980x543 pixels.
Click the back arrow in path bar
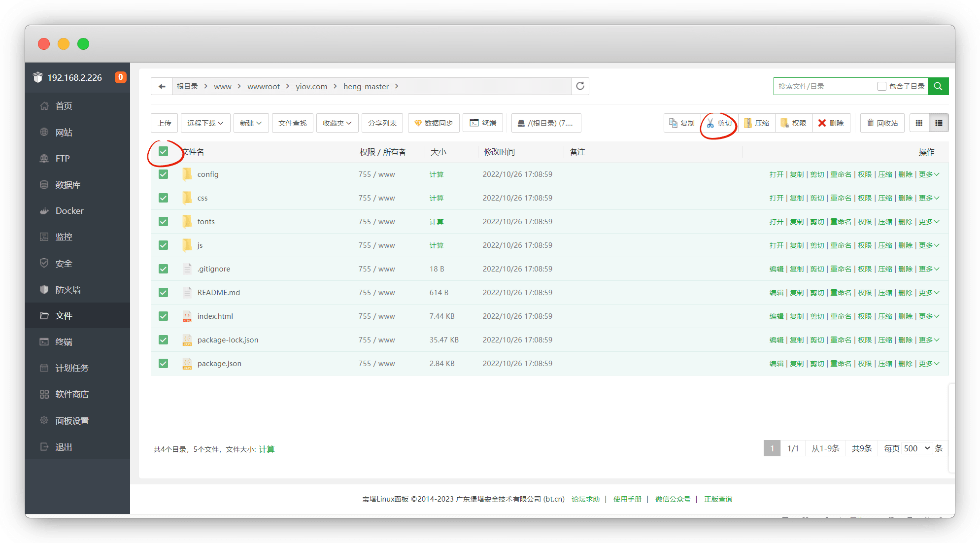[162, 86]
